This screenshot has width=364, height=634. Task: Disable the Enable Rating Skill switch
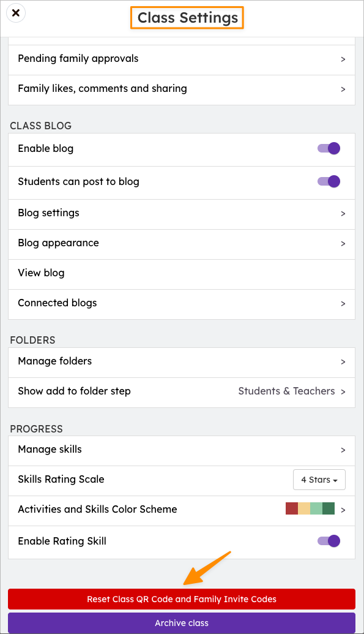click(329, 541)
